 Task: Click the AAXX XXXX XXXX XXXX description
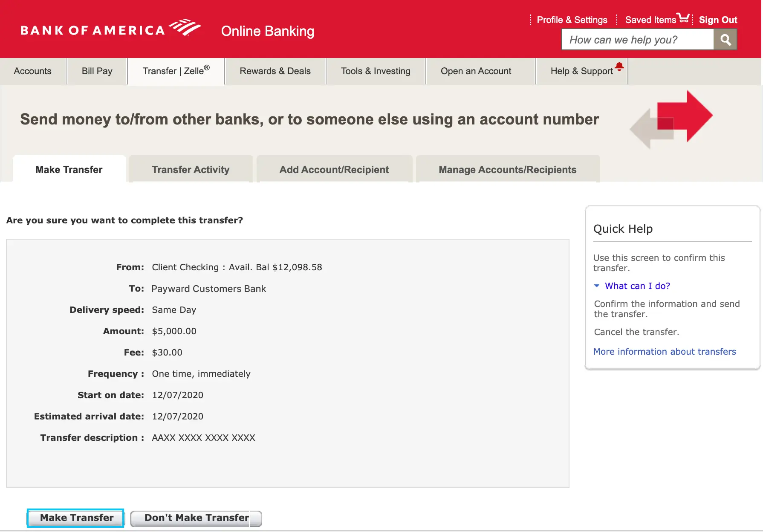click(203, 437)
